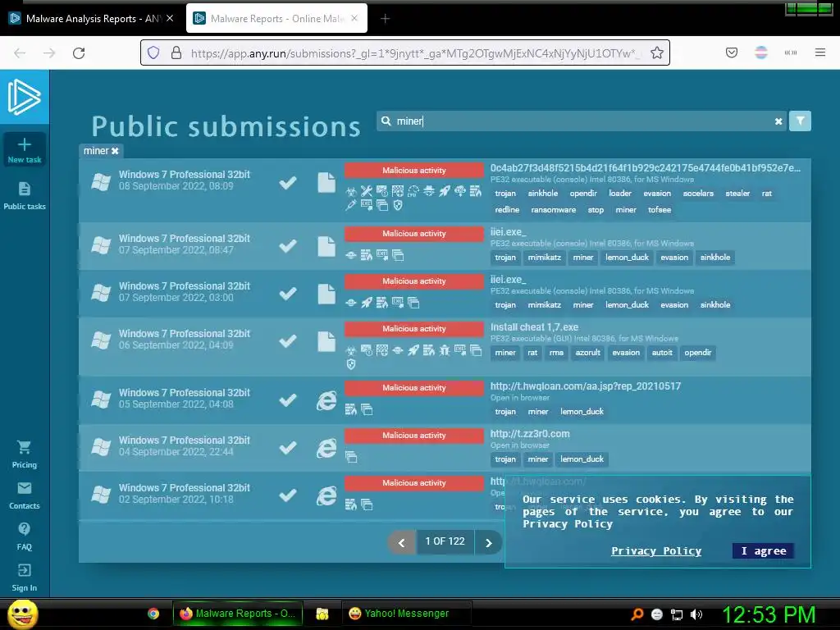Image resolution: width=840 pixels, height=630 pixels.
Task: Clear the miner search text
Action: pyautogui.click(x=778, y=121)
